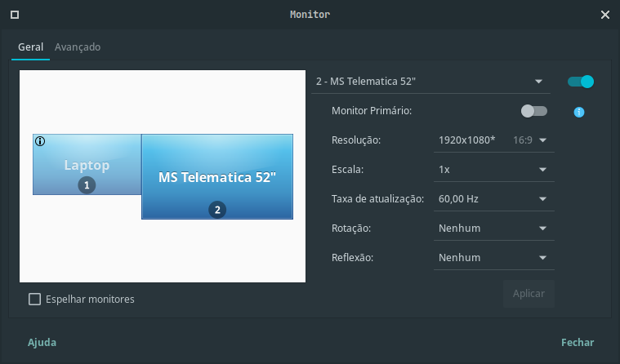The width and height of the screenshot is (620, 364).
Task: Open the Resolução dropdown
Action: (x=494, y=140)
